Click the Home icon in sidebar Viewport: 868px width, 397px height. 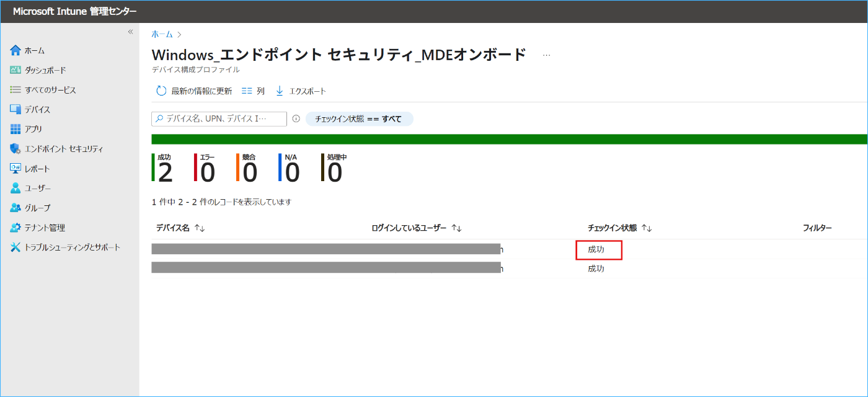tap(15, 50)
